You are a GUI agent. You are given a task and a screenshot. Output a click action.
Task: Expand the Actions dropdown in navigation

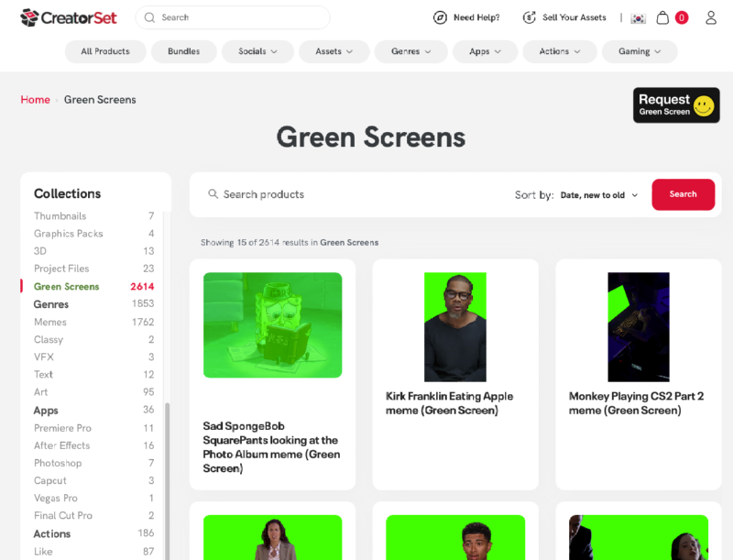[x=560, y=51]
